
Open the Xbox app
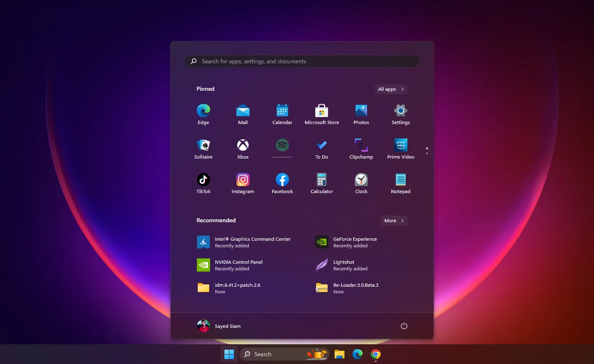[x=243, y=149]
